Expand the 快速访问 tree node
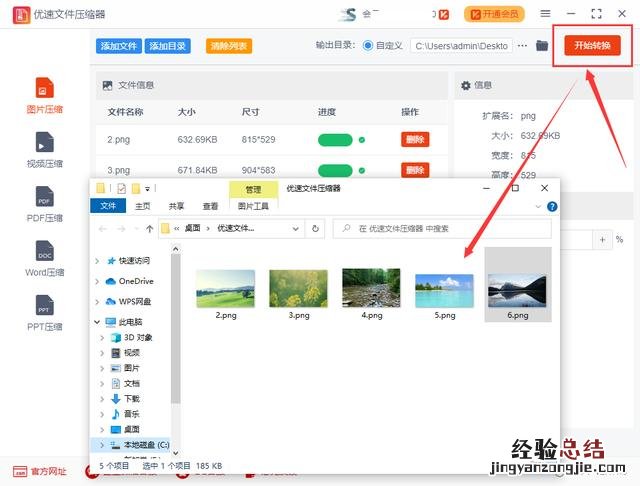 [98, 261]
